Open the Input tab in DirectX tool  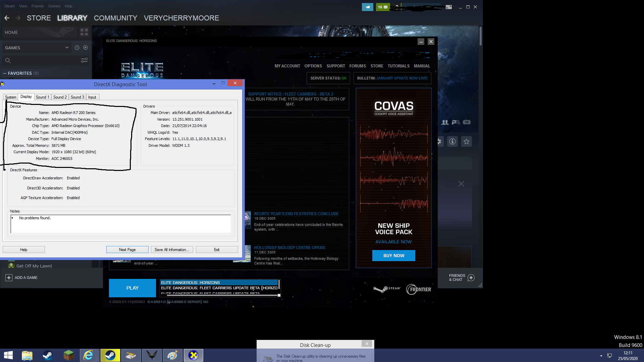click(92, 97)
